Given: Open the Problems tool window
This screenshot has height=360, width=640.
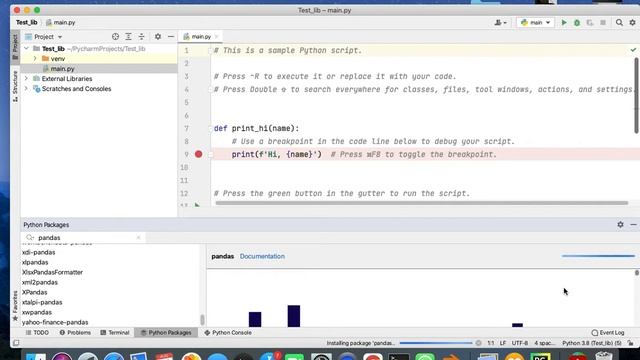Looking at the screenshot, I should (75, 333).
